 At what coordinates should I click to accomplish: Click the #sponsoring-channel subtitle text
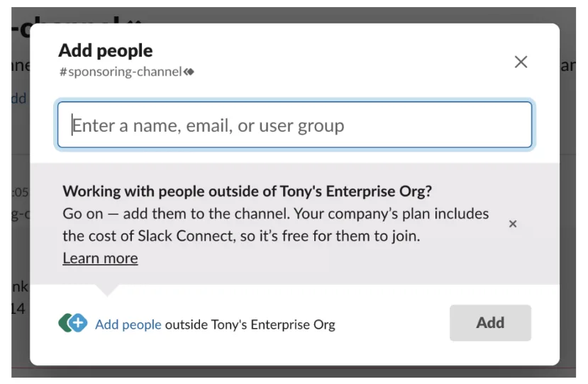(121, 72)
